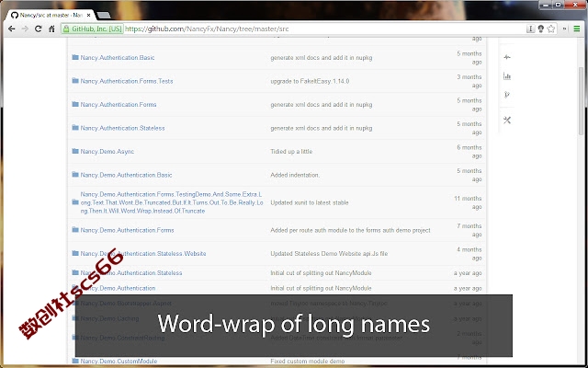Open commit 'Tidied up a little'
This screenshot has width=588, height=368.
(291, 152)
